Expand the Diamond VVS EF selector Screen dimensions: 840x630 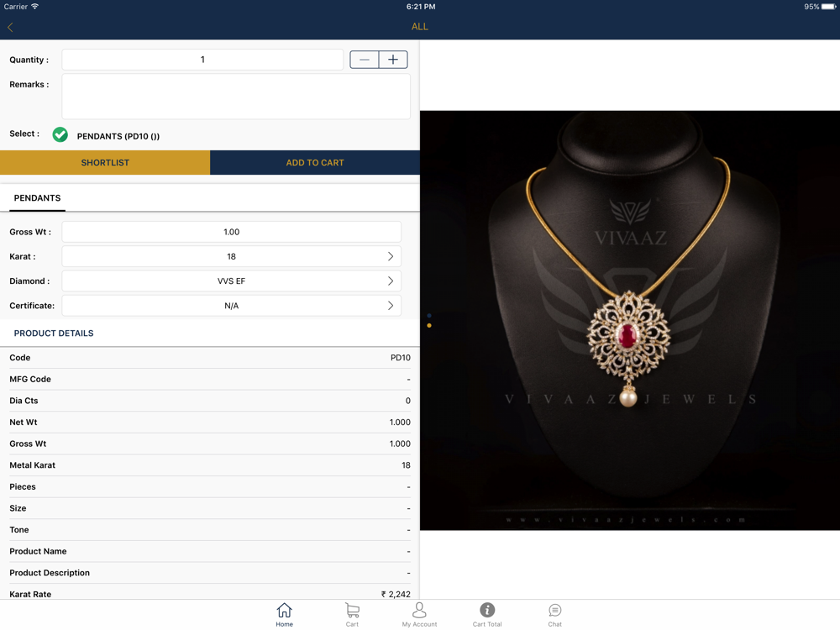pyautogui.click(x=232, y=281)
